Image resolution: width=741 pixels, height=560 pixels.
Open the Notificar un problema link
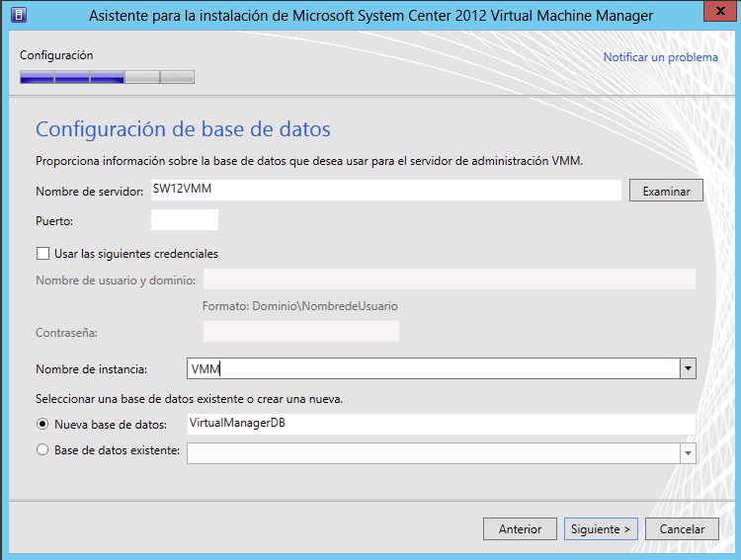pos(660,57)
